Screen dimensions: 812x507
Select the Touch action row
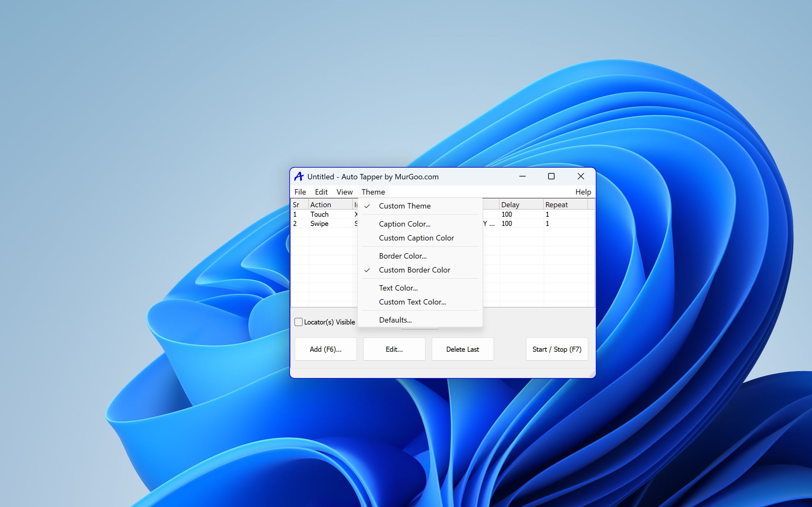[319, 214]
